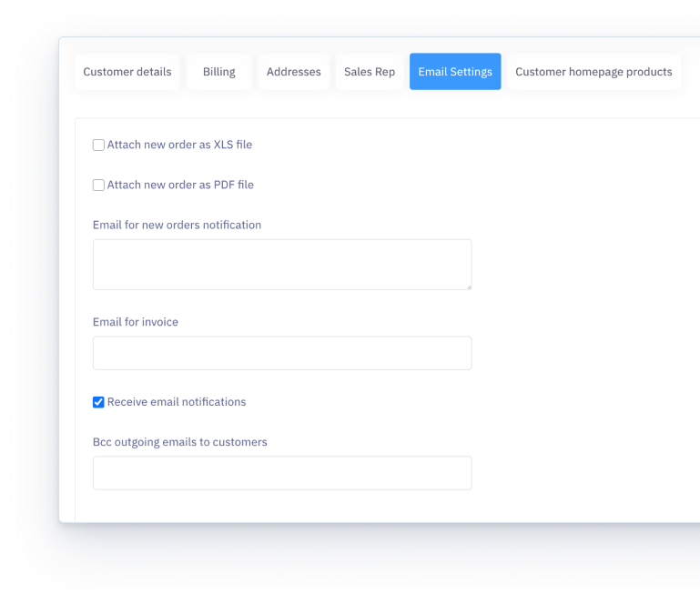The width and height of the screenshot is (700, 604).
Task: Open Customer homepage products tab
Action: (593, 72)
